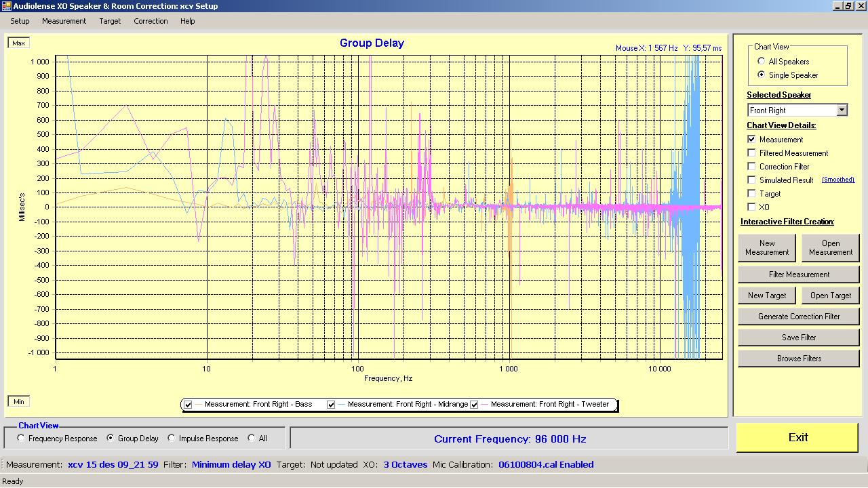Switch chart view to Impulse Response
Screen dimensions: 868x488
pyautogui.click(x=172, y=439)
